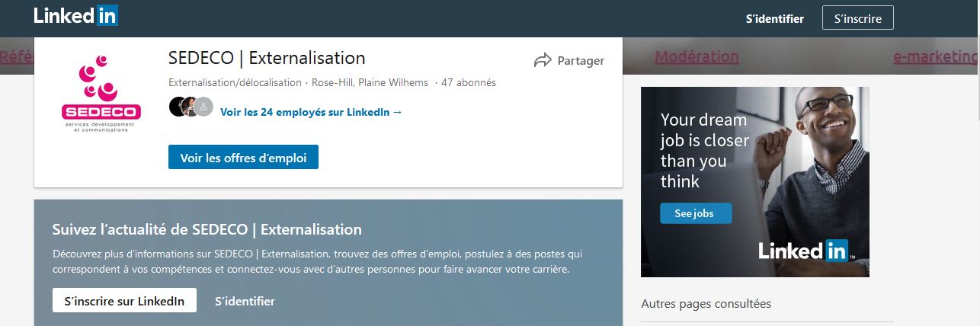Open Voir les 24 employés sur LinkedIn
Image resolution: width=980 pixels, height=326 pixels.
coord(311,112)
